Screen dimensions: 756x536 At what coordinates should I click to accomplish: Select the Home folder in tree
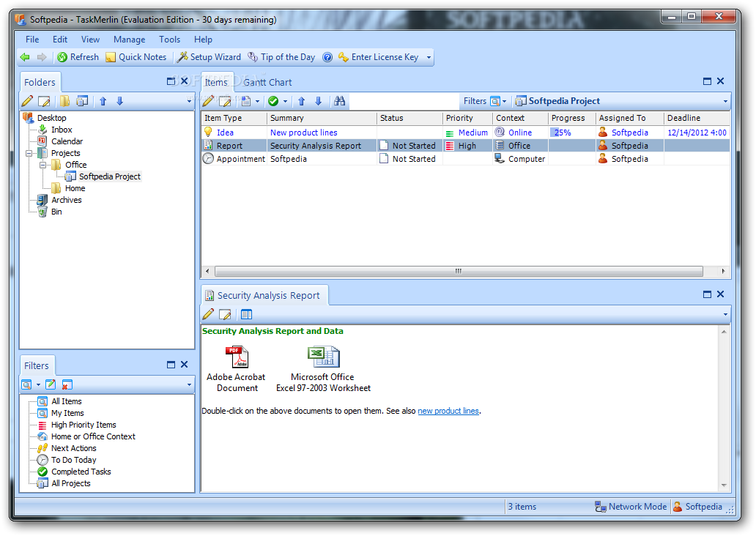75,188
